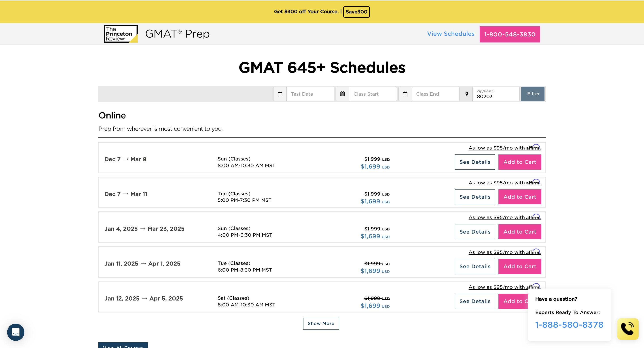Click the Affirm link for Dec 7–Mar 9
This screenshot has height=348, width=644.
[504, 148]
